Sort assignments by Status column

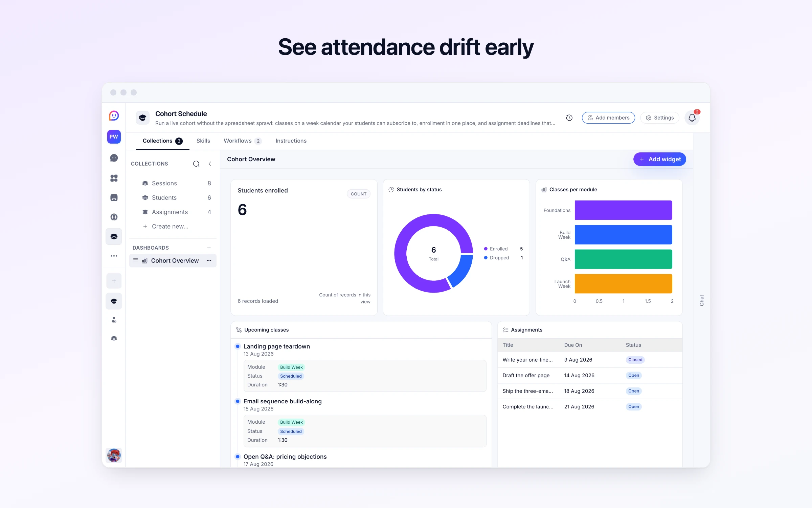click(x=633, y=345)
